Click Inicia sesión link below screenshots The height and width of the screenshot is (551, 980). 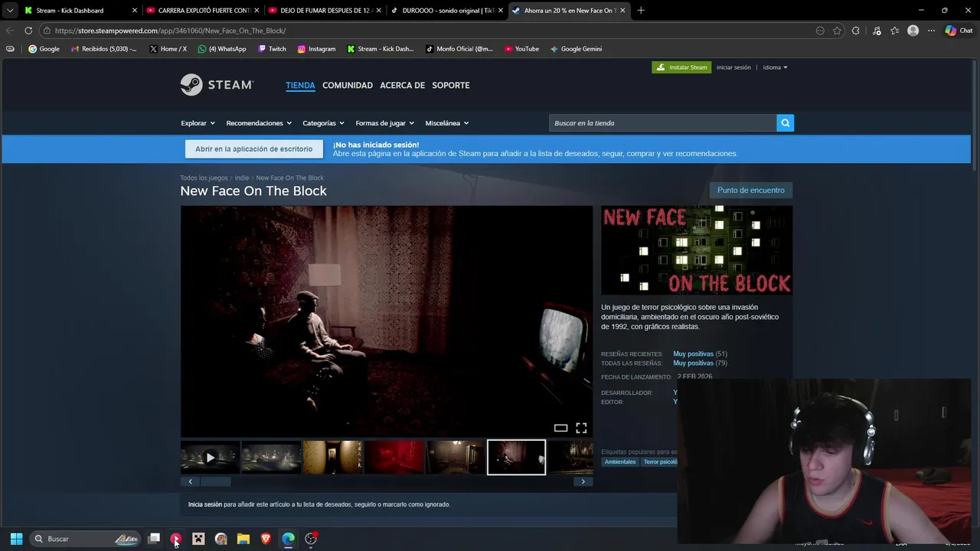(205, 504)
